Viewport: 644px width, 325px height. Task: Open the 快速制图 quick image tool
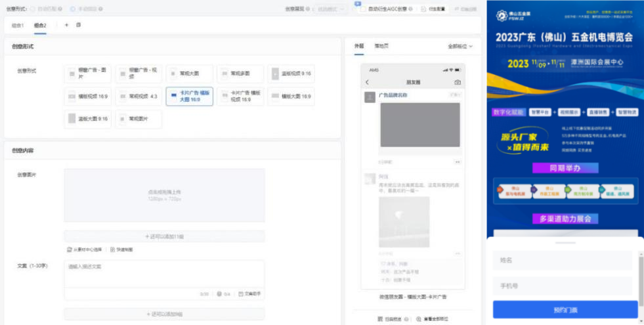[121, 249]
